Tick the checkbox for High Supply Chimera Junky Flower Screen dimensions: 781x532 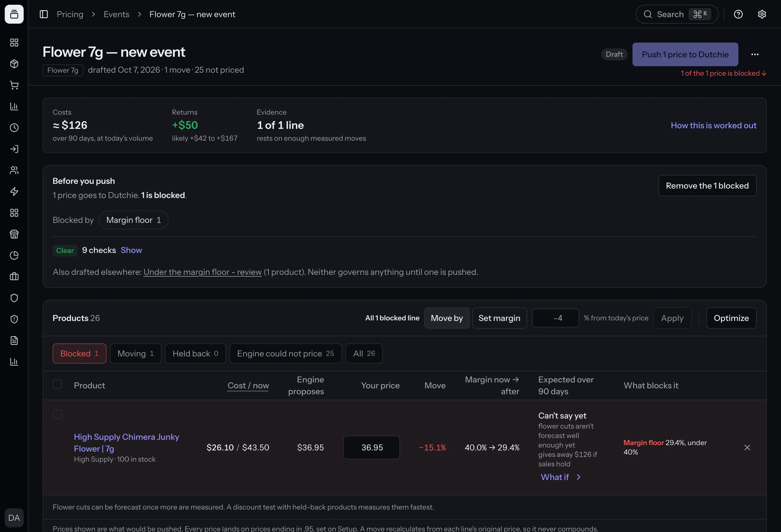(x=57, y=415)
